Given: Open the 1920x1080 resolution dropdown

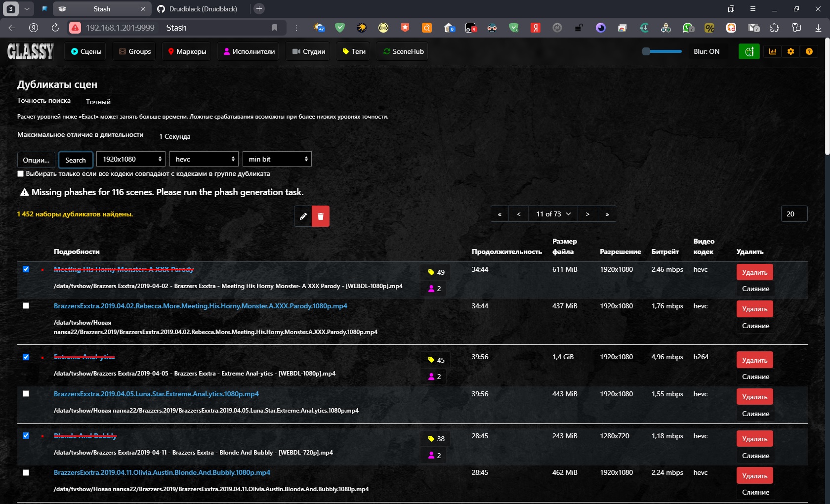Looking at the screenshot, I should (131, 159).
